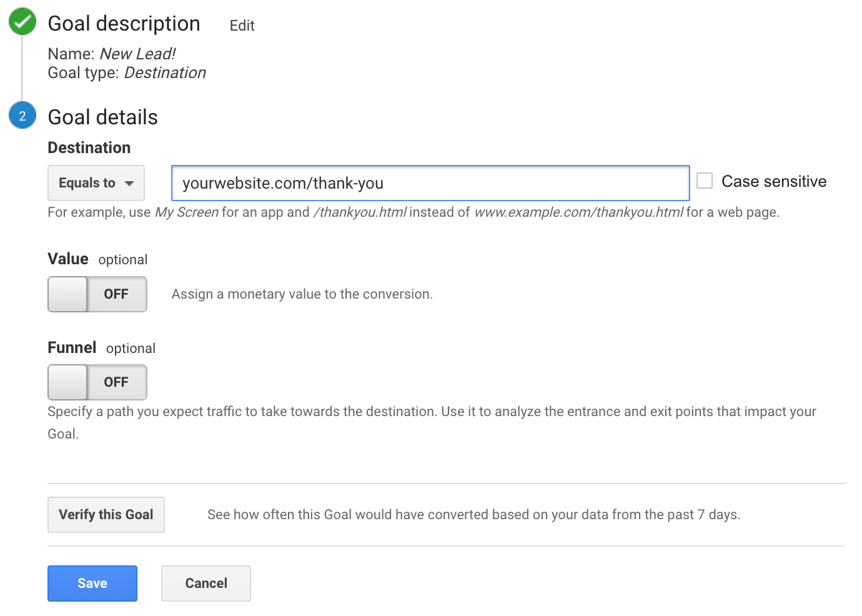Click the Specify a path funnel description
862x616 pixels.
(x=432, y=422)
